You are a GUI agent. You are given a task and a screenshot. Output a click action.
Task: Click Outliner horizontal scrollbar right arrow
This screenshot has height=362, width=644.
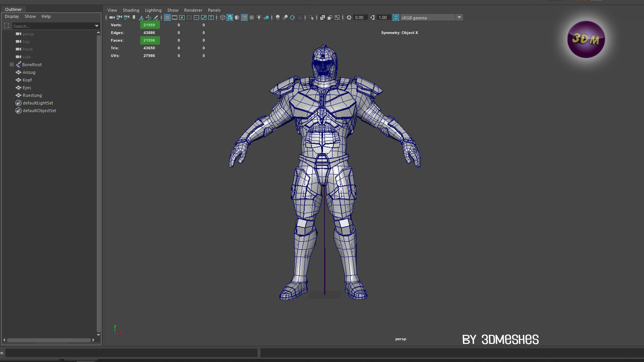tap(93, 340)
